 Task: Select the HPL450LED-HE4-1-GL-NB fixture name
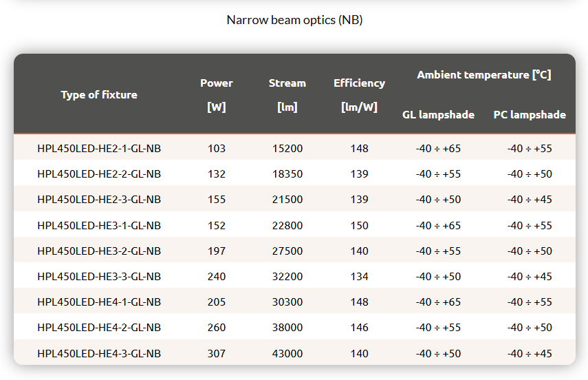(99, 302)
